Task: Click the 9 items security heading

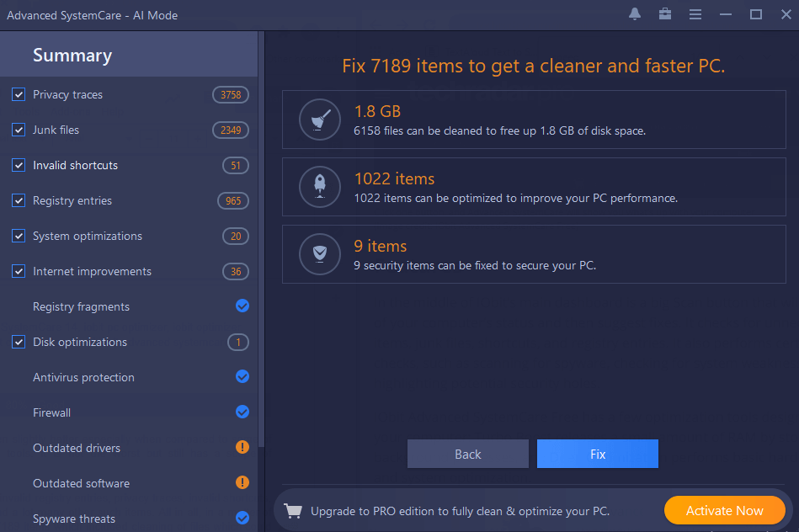Action: [381, 246]
